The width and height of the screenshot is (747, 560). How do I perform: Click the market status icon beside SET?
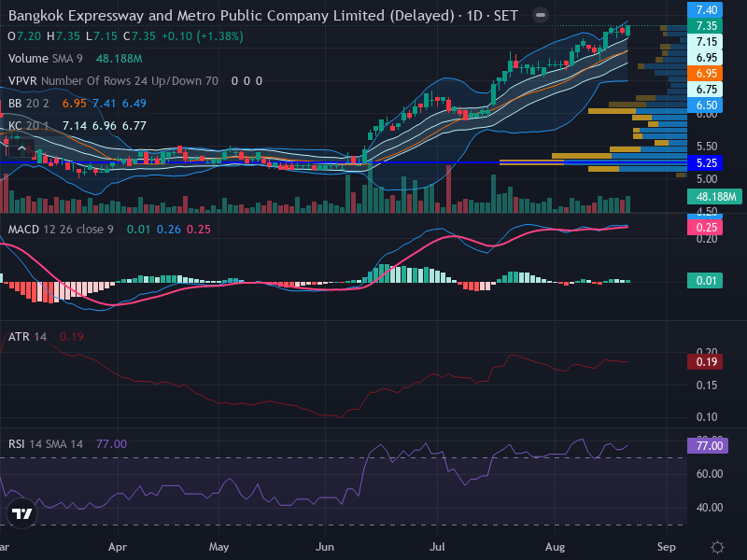(541, 15)
